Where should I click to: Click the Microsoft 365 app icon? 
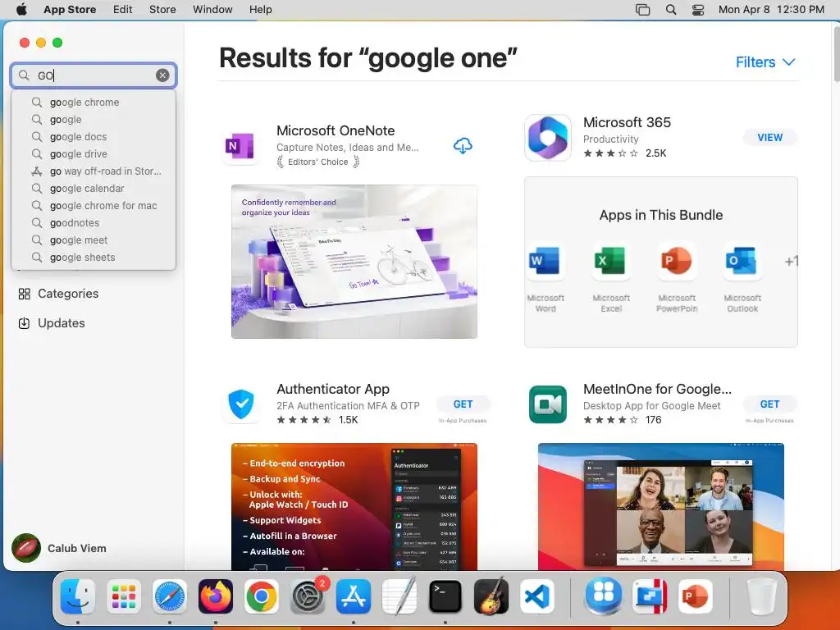pyautogui.click(x=548, y=138)
